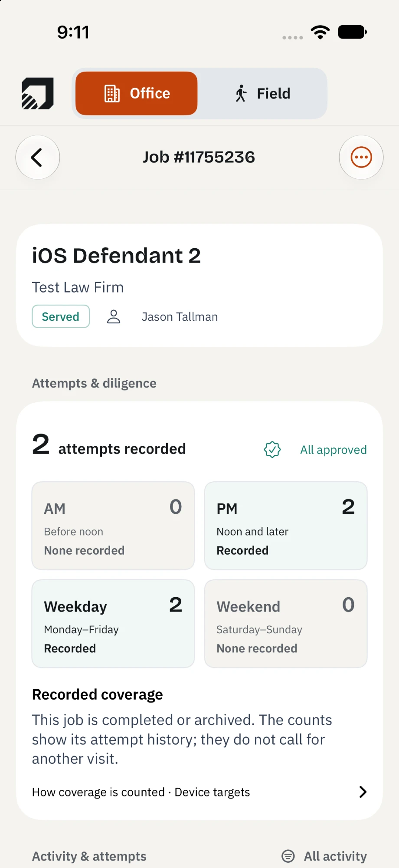Image resolution: width=399 pixels, height=868 pixels.
Task: Tap the Wi-Fi status icon
Action: [320, 32]
